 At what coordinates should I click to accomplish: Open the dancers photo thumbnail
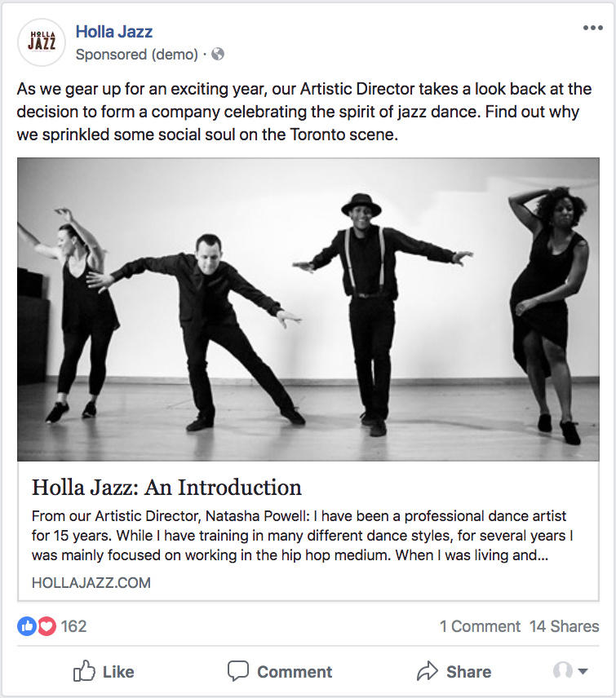308,310
